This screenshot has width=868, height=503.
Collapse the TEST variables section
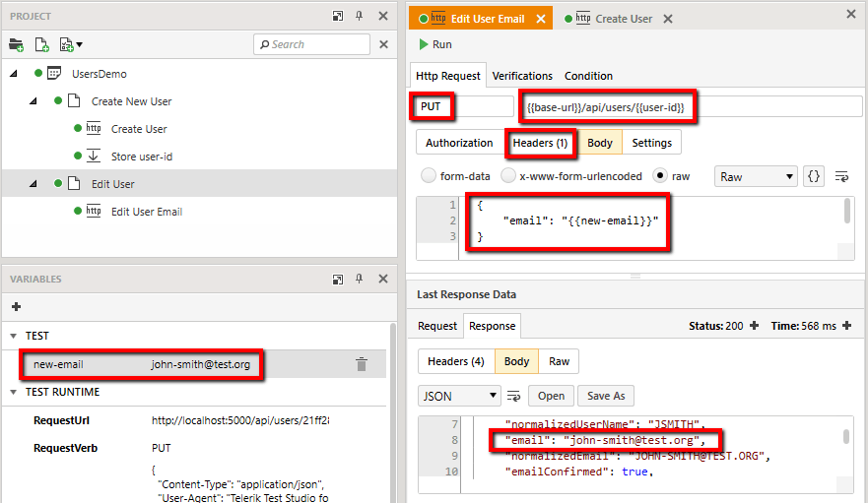pyautogui.click(x=13, y=336)
